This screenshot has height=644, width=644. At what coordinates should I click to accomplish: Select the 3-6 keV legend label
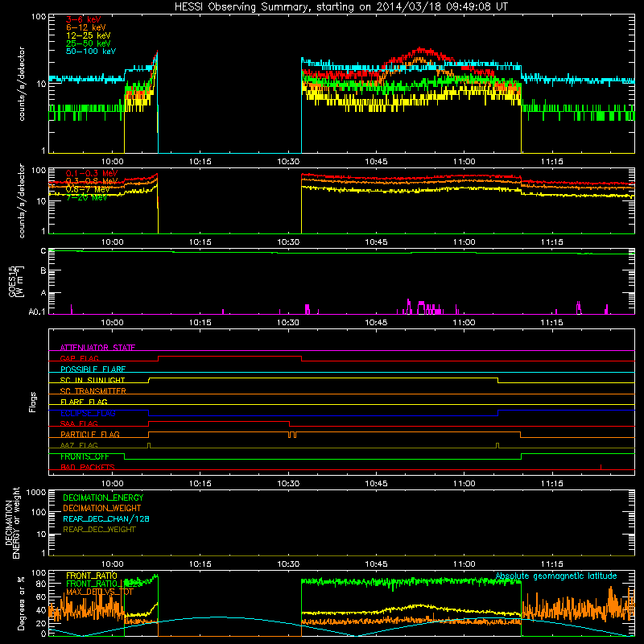click(84, 19)
